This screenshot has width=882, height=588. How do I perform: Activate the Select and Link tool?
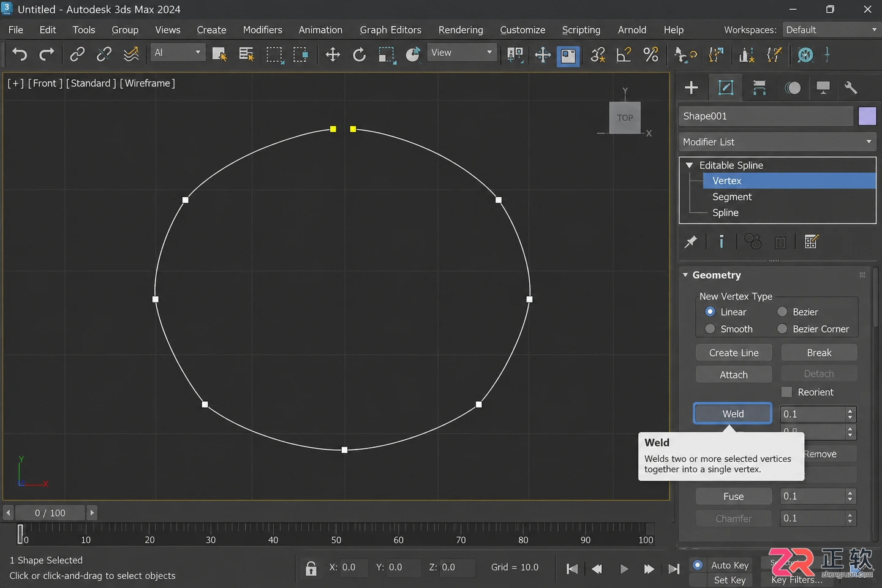[x=77, y=55]
